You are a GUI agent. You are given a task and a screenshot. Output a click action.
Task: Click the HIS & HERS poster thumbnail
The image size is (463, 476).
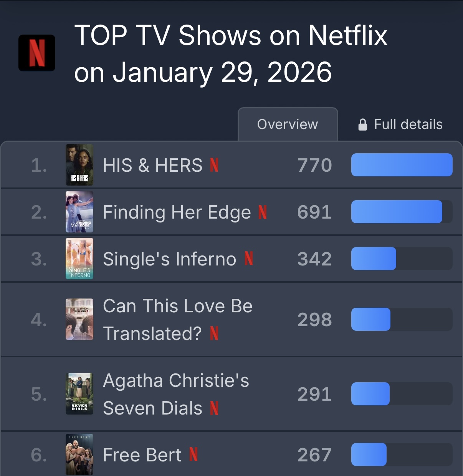point(79,165)
